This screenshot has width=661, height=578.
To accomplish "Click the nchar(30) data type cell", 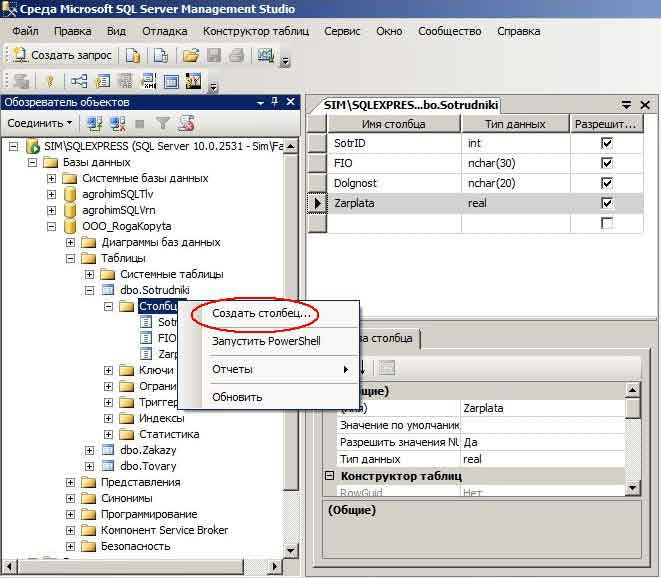I will pyautogui.click(x=516, y=163).
